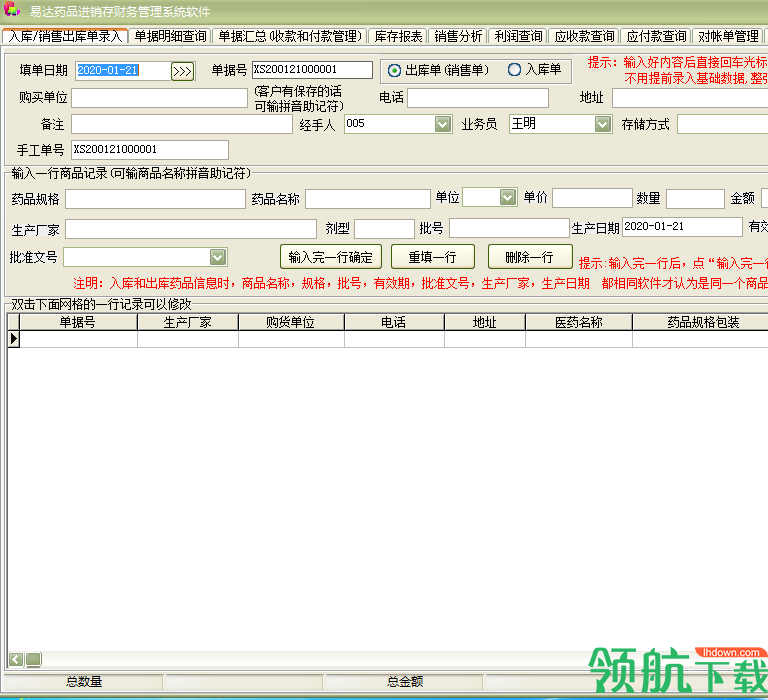Click the 购货单位 column header
This screenshot has width=768, height=700.
click(x=291, y=322)
